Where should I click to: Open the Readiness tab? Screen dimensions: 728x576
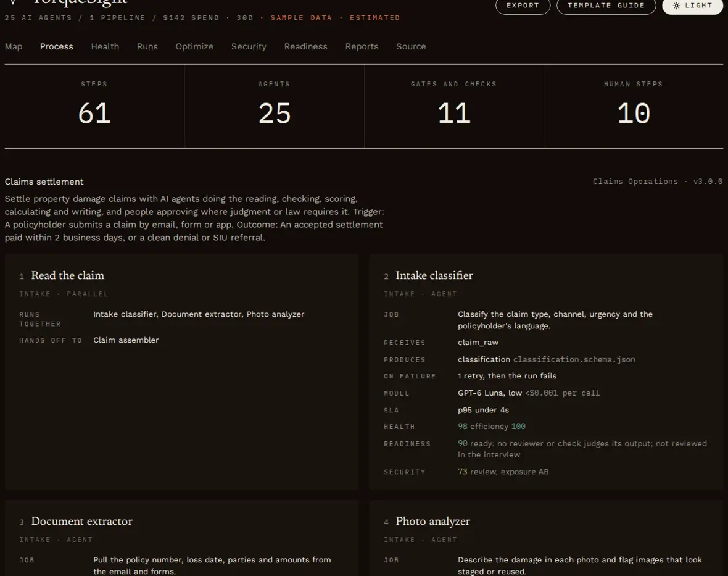(306, 46)
